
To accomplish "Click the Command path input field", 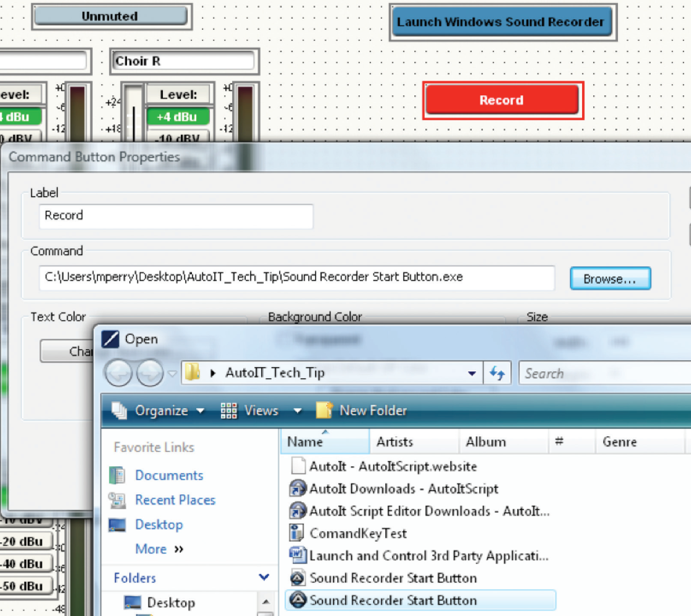I will (x=298, y=278).
